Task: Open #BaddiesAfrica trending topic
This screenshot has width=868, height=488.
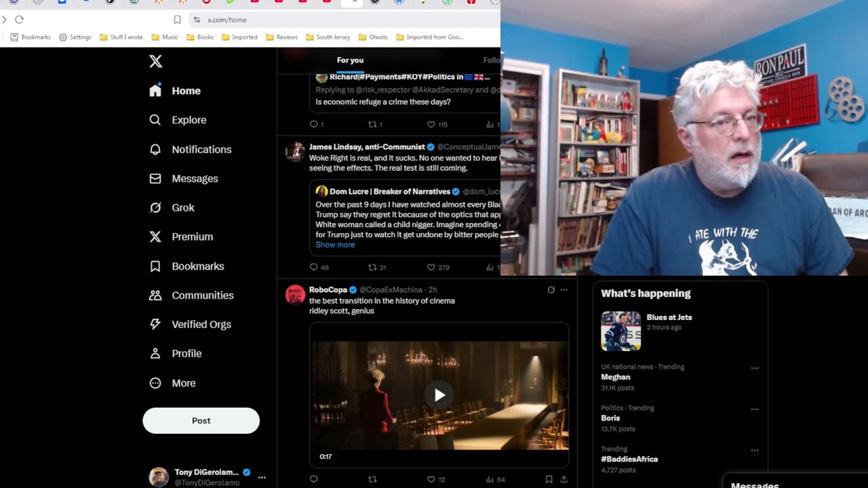Action: coord(629,459)
